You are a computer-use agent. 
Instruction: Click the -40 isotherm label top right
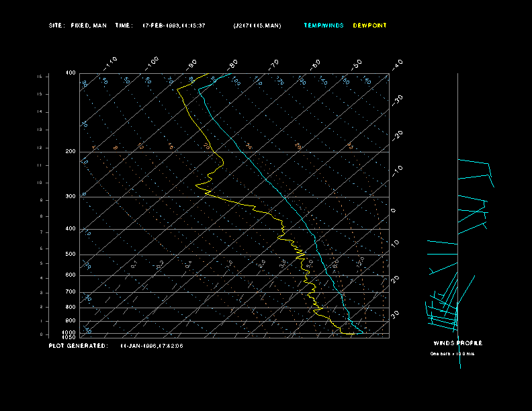pos(397,64)
